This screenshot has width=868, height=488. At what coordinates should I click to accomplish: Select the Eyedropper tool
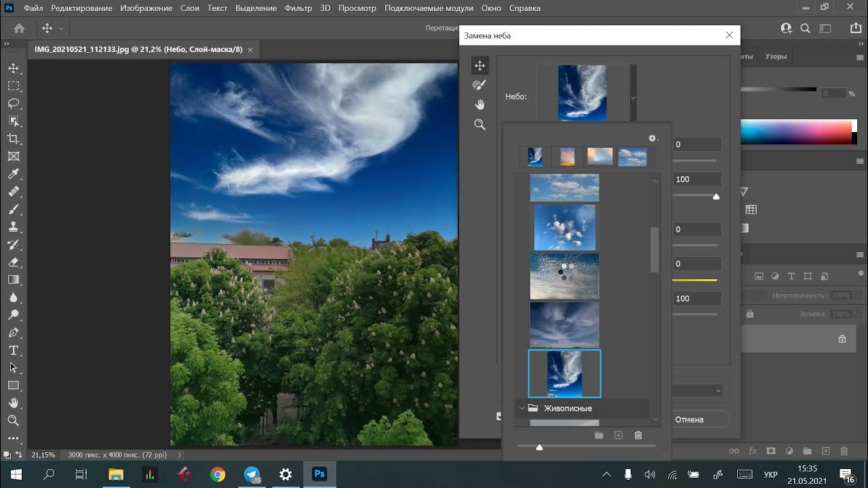pos(13,174)
